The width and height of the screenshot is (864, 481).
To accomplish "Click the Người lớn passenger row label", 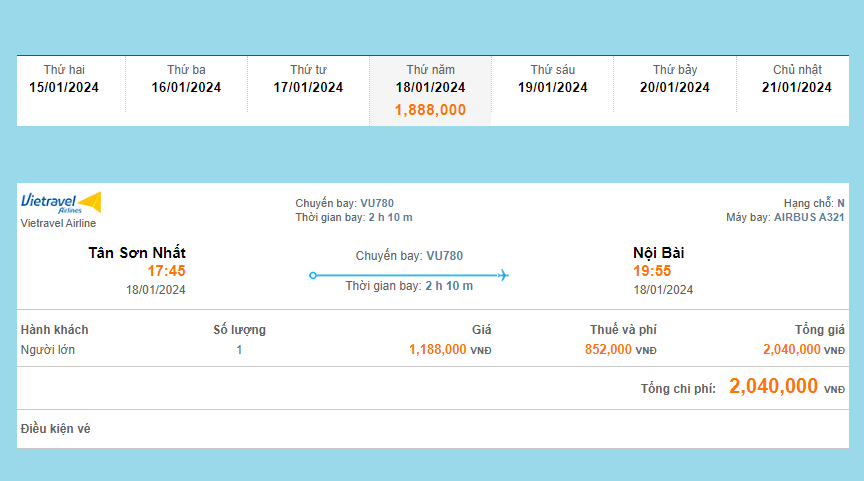I will click(48, 350).
